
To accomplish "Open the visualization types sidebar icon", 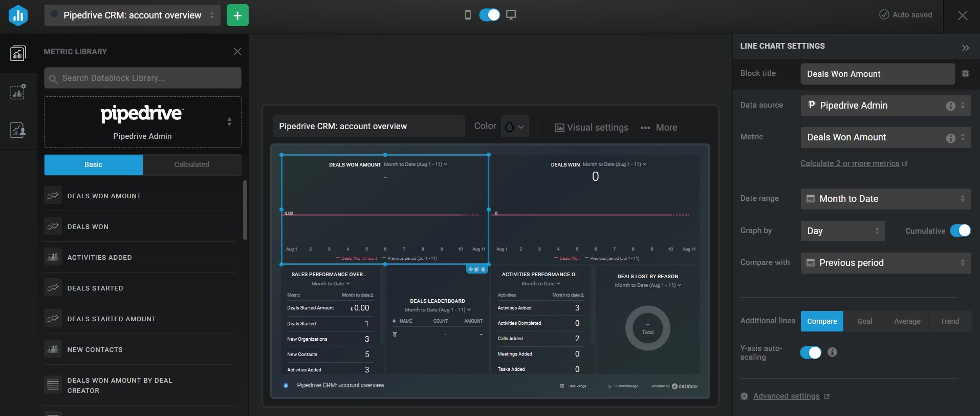I will click(x=18, y=92).
